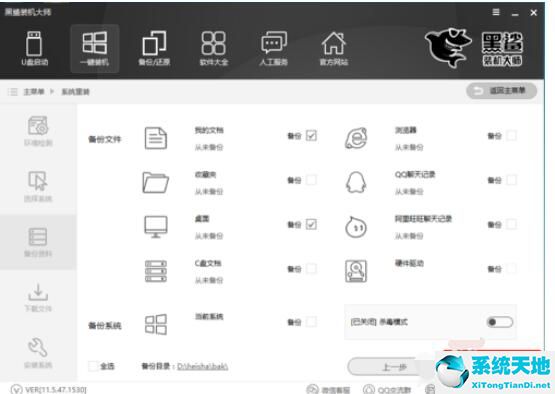
Task: Click the 当前系统 item name
Action: point(209,316)
